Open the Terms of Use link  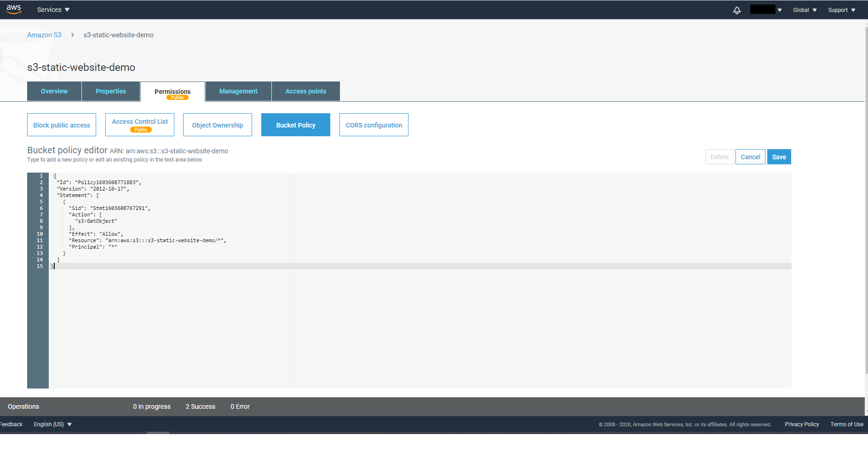click(x=847, y=424)
